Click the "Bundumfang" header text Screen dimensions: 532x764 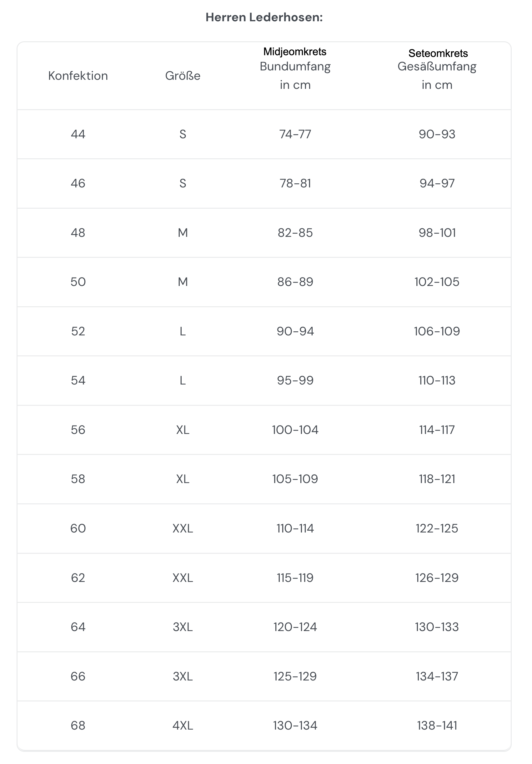[x=295, y=67]
